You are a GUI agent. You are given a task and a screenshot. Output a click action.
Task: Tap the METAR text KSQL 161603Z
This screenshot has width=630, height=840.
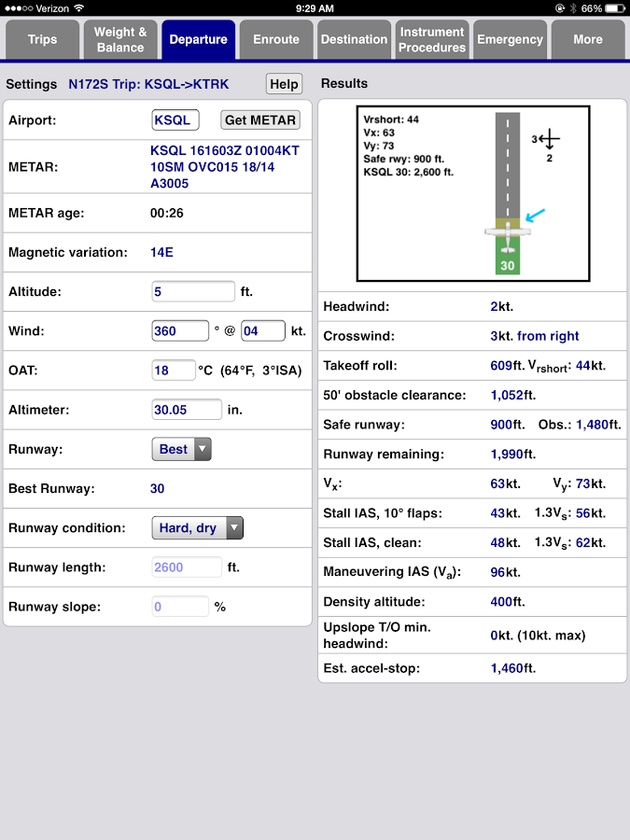tap(224, 167)
